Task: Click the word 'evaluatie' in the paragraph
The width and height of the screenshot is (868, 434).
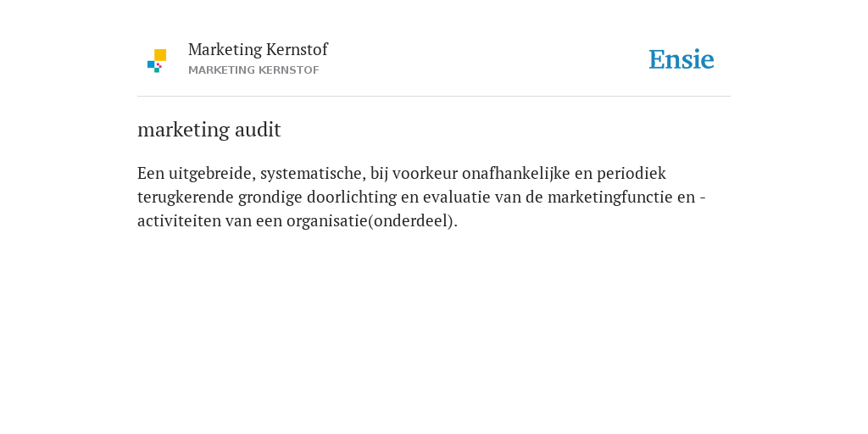Action: [457, 197]
